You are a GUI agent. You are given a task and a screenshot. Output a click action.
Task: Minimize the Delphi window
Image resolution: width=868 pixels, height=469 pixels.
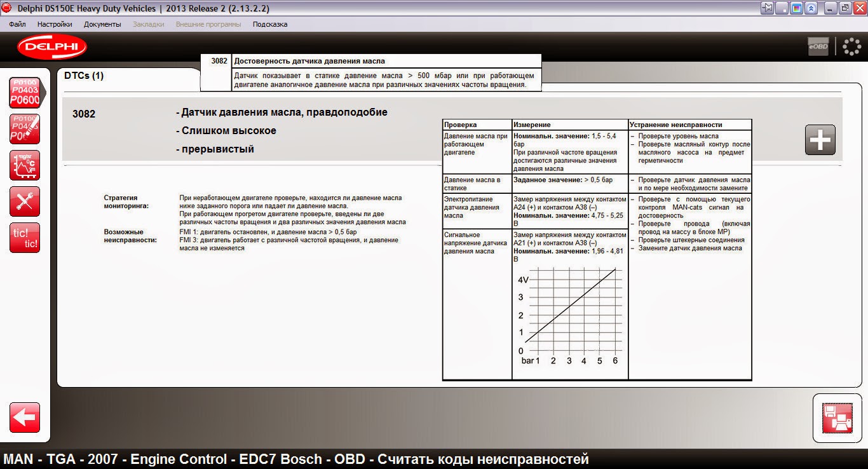[x=831, y=8]
